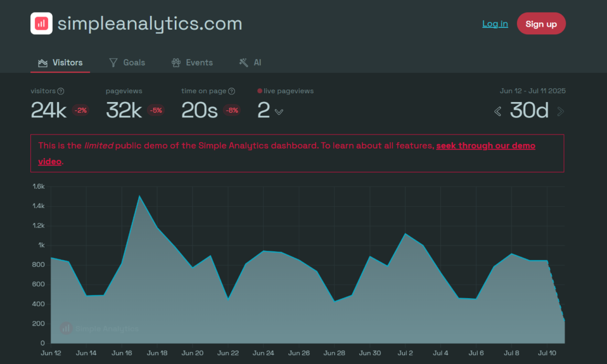The width and height of the screenshot is (607, 364).
Task: Click the Log in link
Action: tap(495, 24)
